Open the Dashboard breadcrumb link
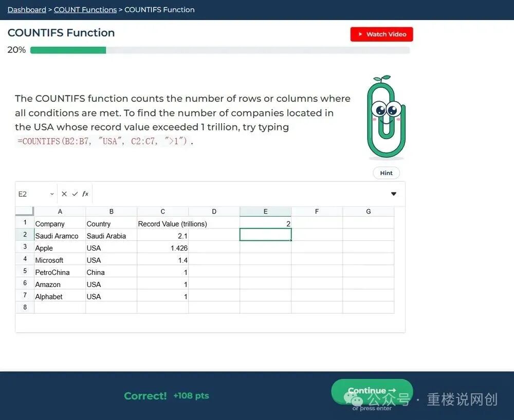514x420 pixels. (27, 10)
